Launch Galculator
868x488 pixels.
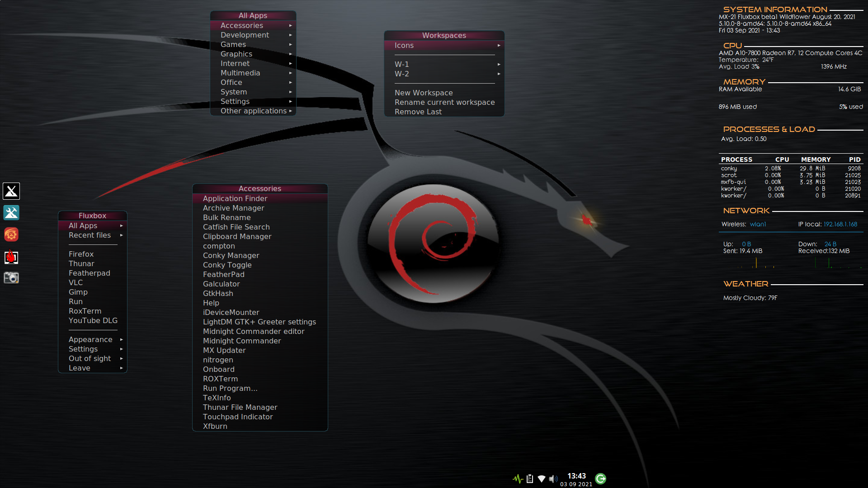click(x=260, y=284)
